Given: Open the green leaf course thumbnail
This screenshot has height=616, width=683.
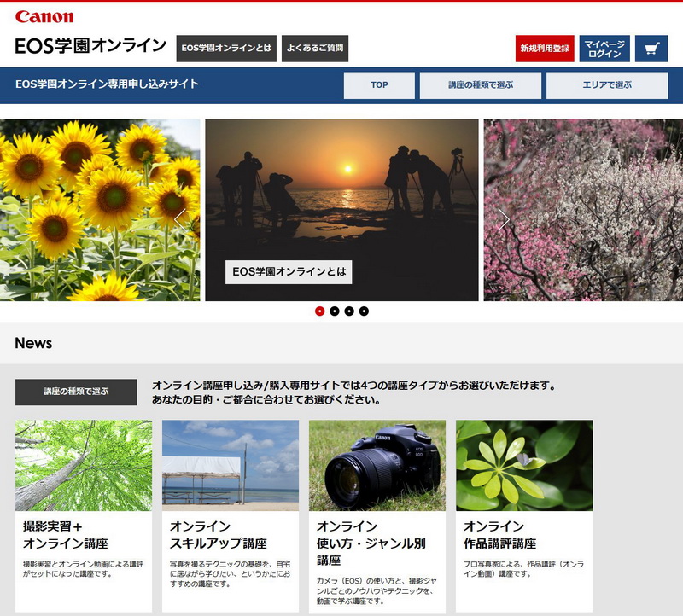Looking at the screenshot, I should [524, 465].
